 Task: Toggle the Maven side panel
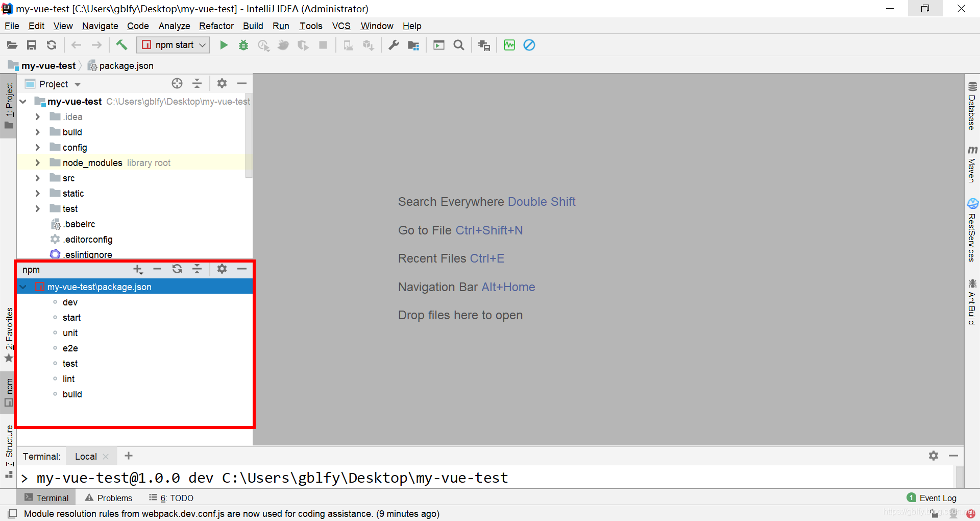point(972,164)
